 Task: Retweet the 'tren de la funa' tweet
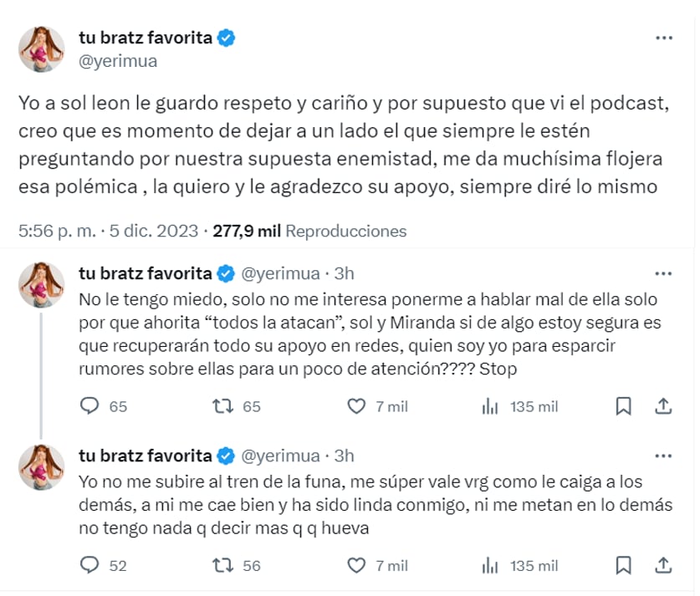pos(222,566)
